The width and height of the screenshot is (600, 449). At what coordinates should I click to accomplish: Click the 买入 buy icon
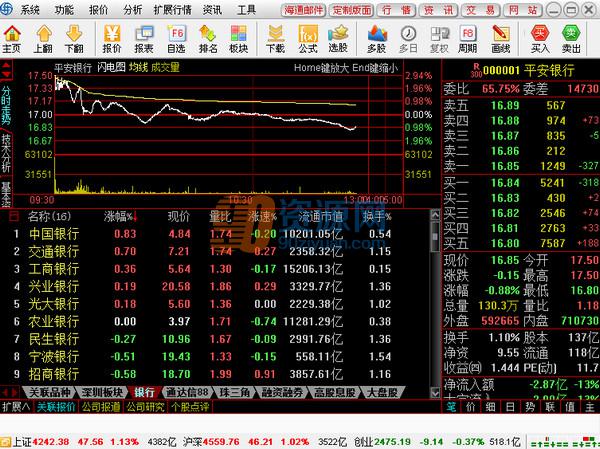point(540,39)
